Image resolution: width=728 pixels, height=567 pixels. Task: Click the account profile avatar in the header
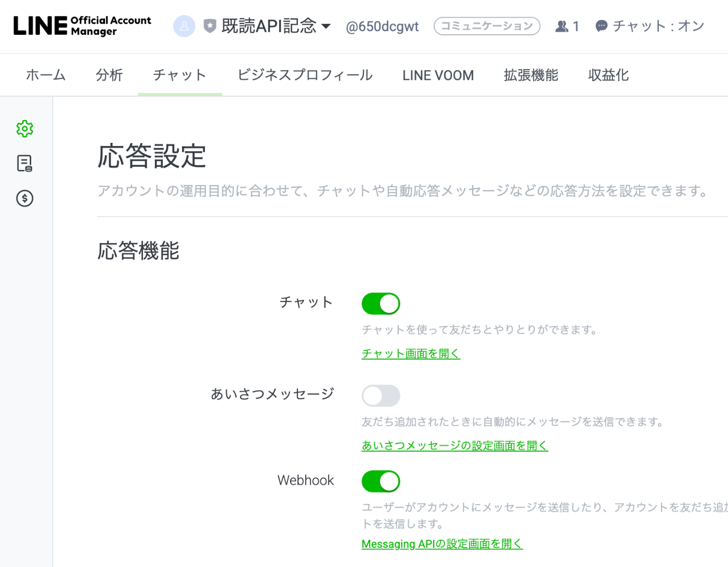(x=184, y=26)
